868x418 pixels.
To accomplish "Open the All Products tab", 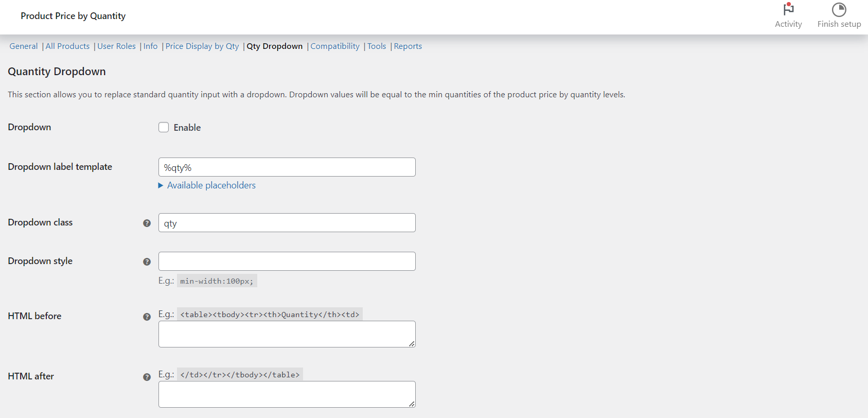I will (67, 46).
